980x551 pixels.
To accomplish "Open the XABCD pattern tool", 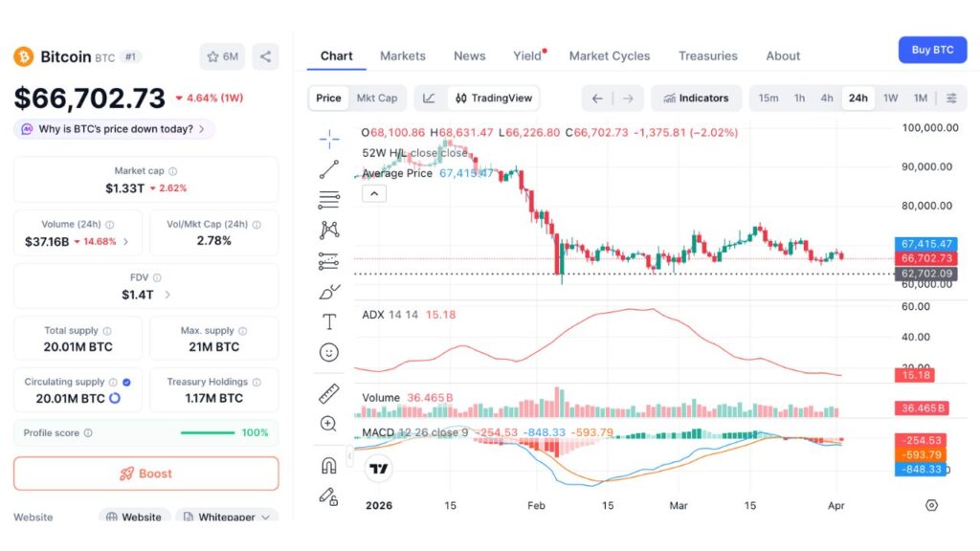I will click(x=328, y=230).
